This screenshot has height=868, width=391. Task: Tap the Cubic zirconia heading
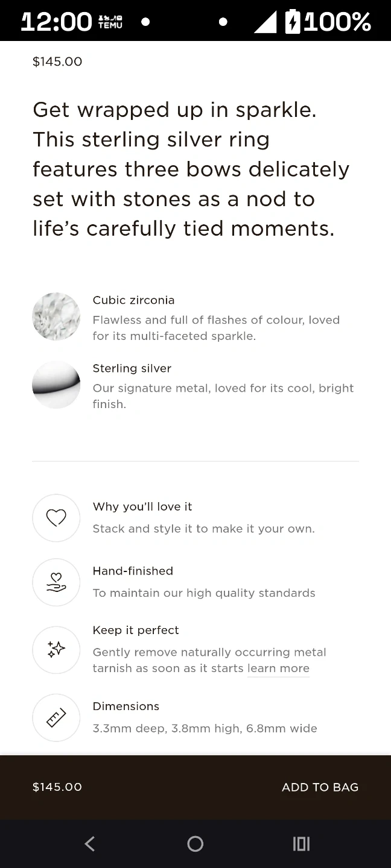click(x=133, y=300)
